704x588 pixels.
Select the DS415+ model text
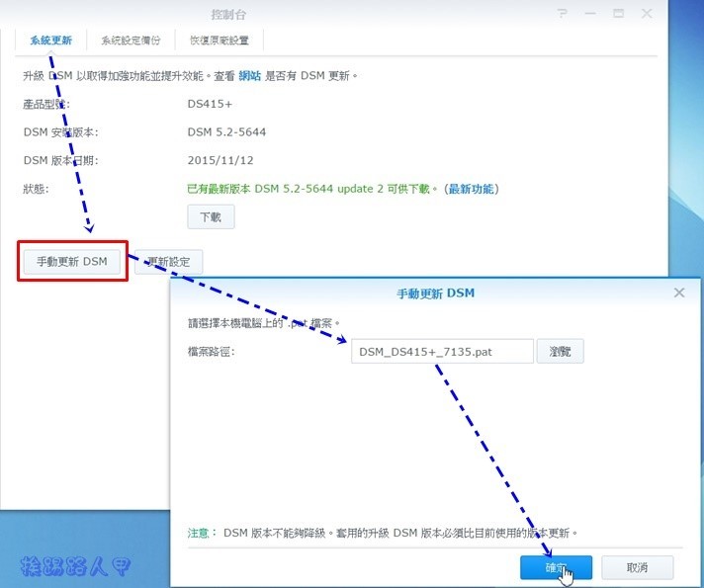(x=210, y=104)
